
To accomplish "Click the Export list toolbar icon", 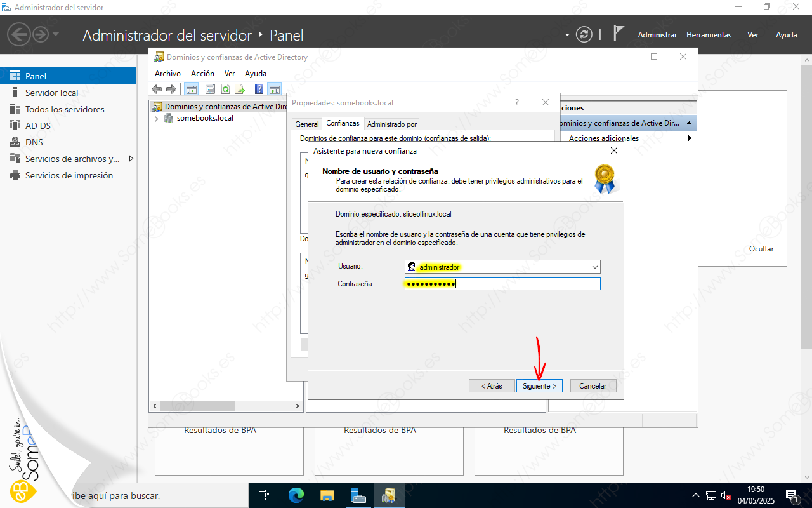I will coord(240,90).
